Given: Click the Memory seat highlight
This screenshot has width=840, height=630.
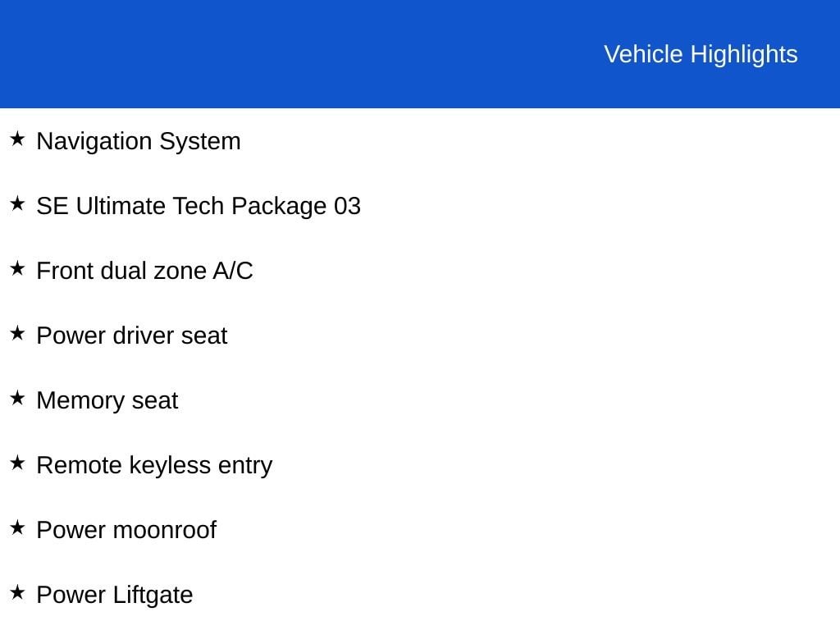Looking at the screenshot, I should [107, 401].
